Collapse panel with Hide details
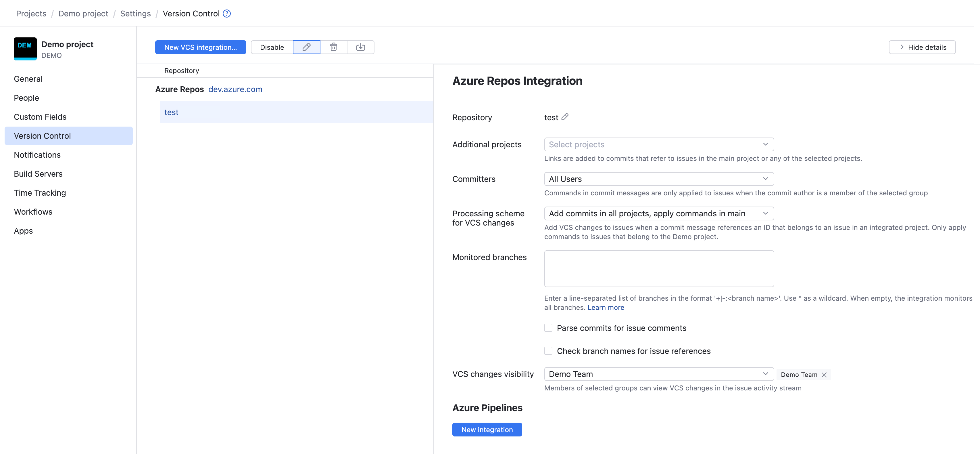 [922, 47]
